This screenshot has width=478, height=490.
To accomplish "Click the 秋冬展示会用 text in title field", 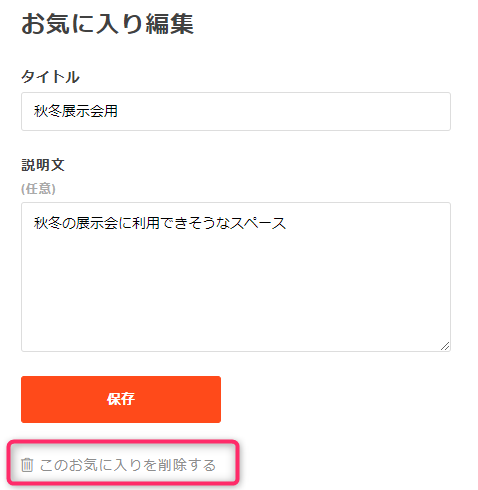I will pyautogui.click(x=75, y=111).
